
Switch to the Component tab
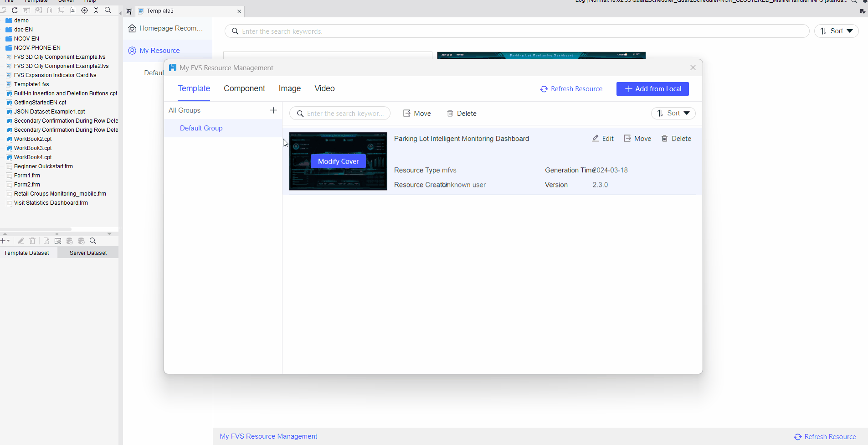coord(244,88)
